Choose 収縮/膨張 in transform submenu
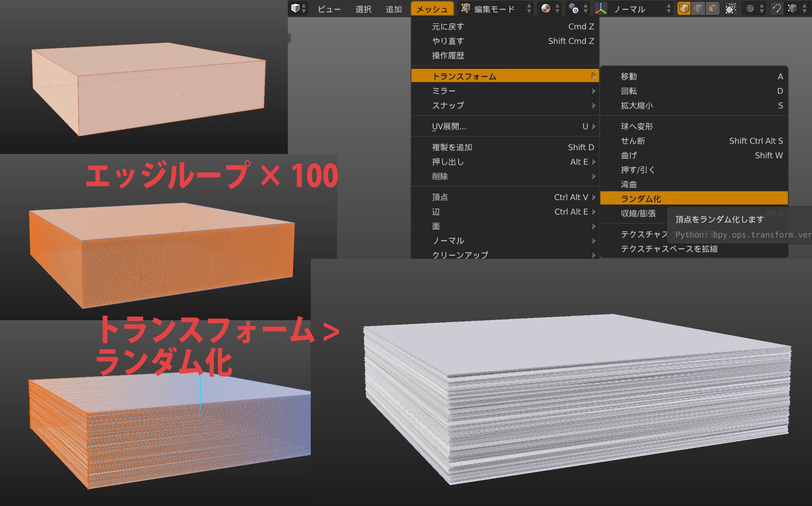Viewport: 812px width, 506px height. pos(638,213)
